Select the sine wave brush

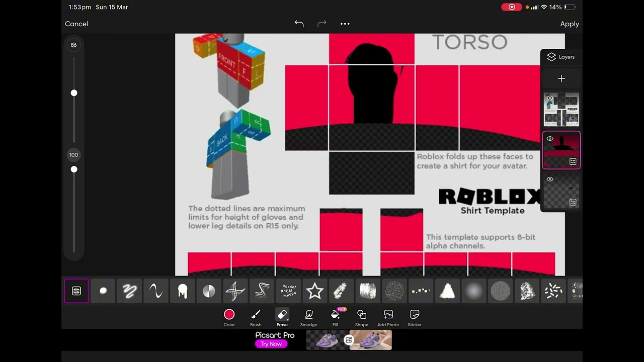(156, 291)
